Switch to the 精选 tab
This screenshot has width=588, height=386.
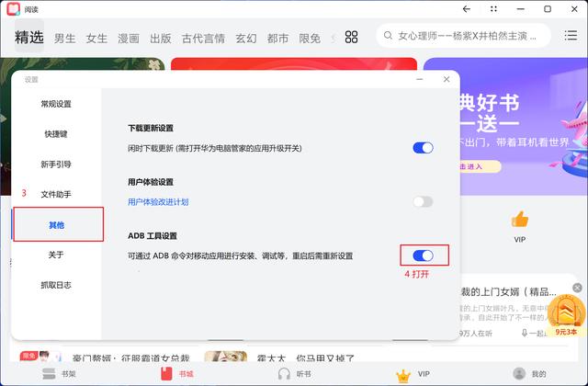(x=29, y=37)
